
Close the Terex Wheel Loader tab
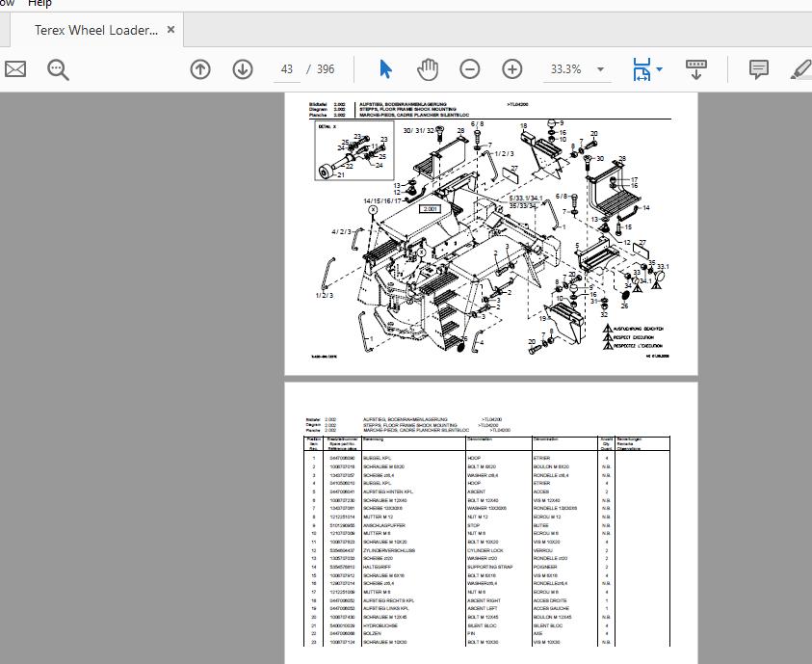170,30
